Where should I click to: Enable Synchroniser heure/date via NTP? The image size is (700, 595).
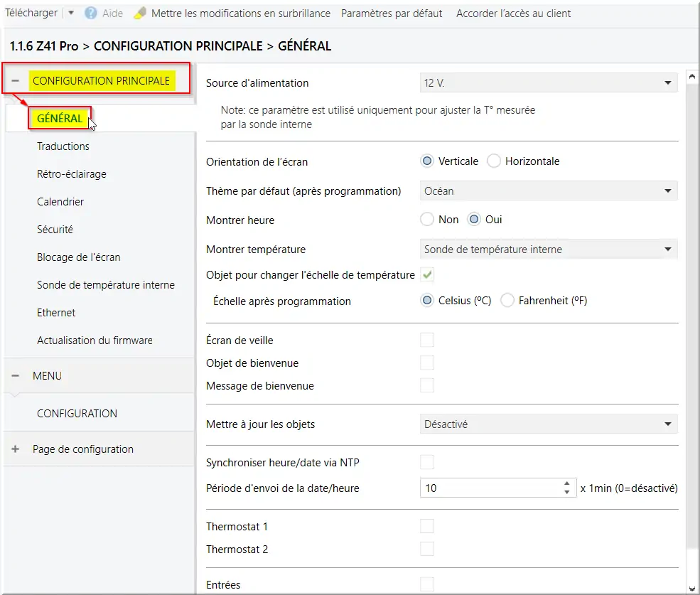pyautogui.click(x=427, y=463)
